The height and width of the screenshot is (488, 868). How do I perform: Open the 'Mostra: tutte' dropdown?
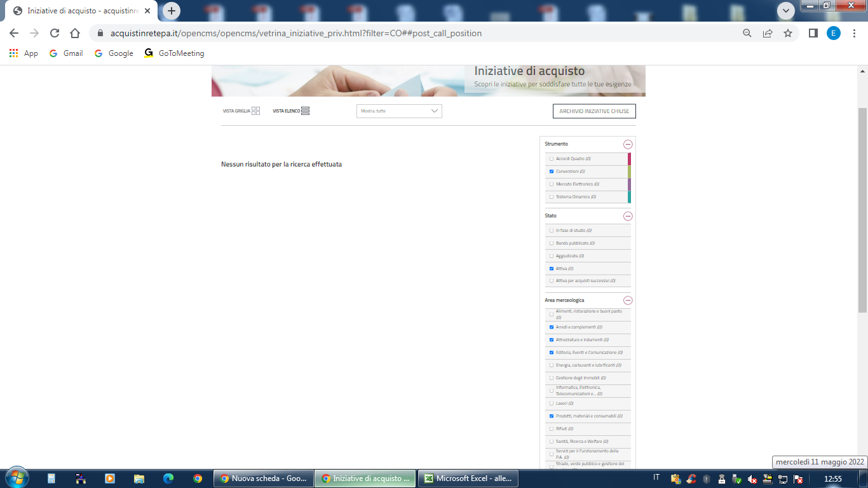click(399, 111)
